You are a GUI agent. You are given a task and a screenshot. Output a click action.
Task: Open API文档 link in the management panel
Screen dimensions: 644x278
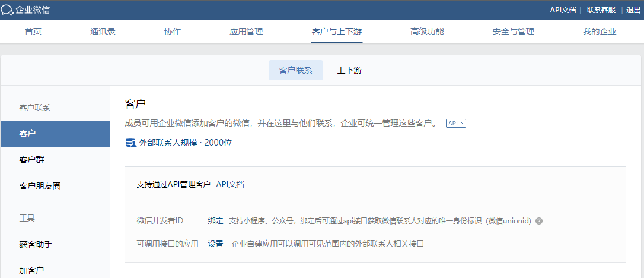pos(230,184)
